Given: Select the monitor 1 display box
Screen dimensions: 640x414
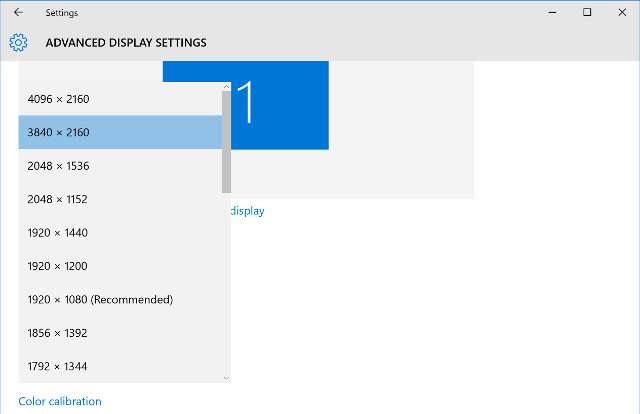Looking at the screenshot, I should pos(246,105).
